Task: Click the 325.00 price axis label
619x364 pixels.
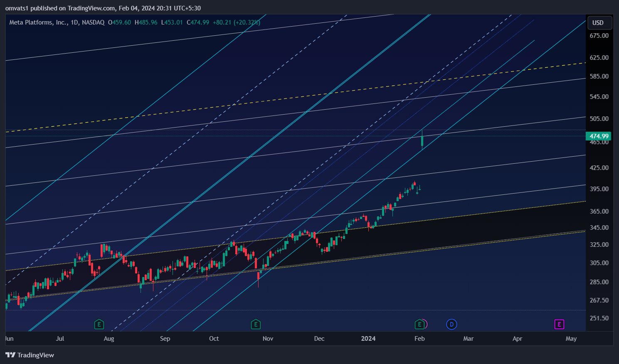Action: 599,245
